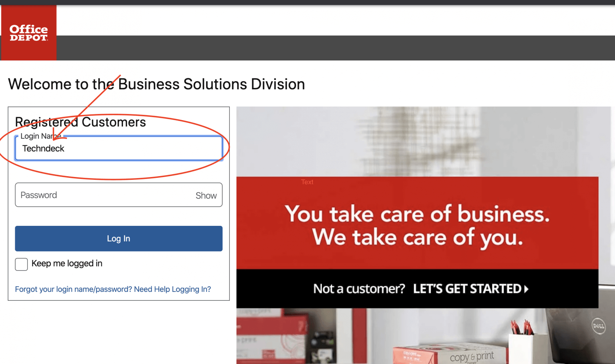Click the arrow icon after GET STARTED

[526, 289]
